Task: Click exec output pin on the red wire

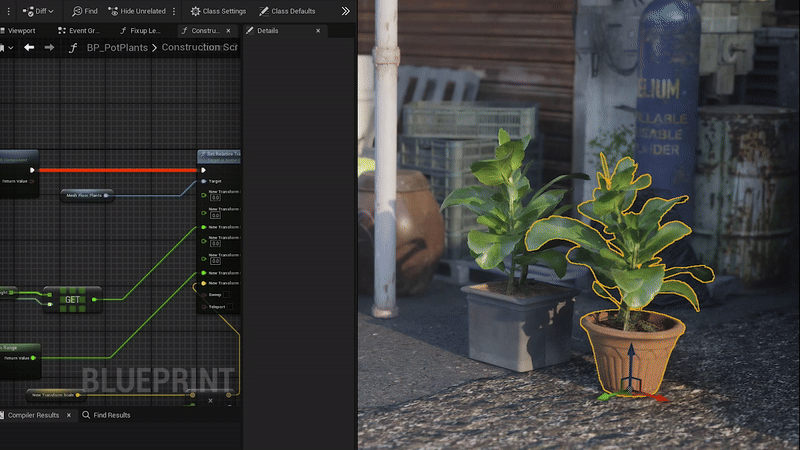Action: click(x=32, y=170)
